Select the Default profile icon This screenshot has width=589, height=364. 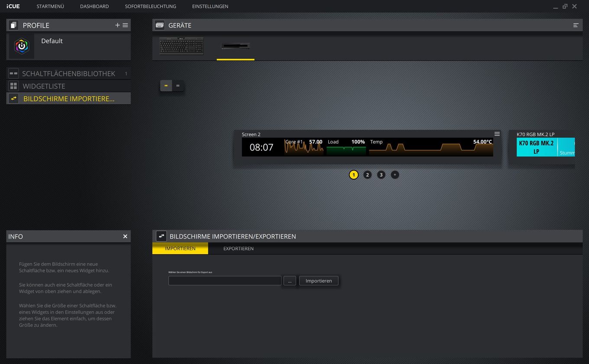tap(22, 46)
